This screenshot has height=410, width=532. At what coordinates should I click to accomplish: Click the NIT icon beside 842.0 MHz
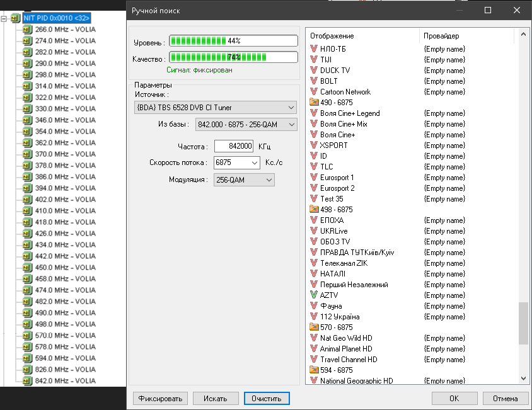coord(27,381)
